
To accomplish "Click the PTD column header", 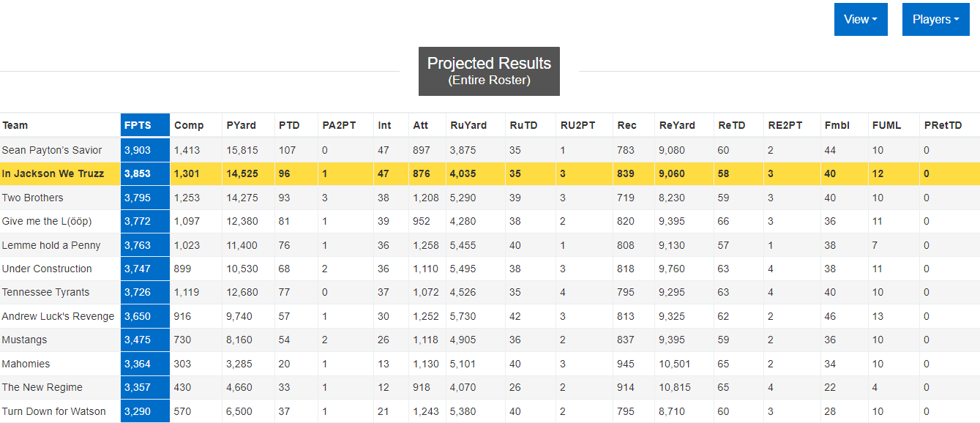I will point(289,125).
